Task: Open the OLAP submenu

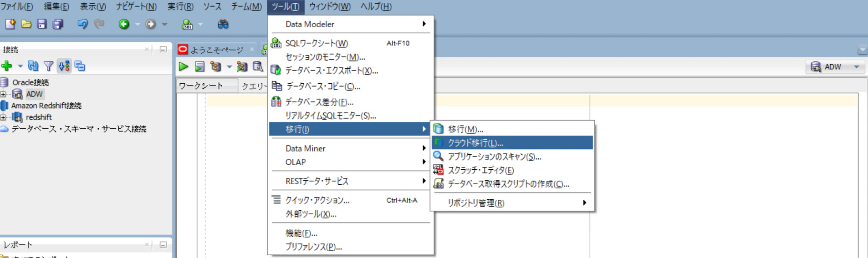Action: [x=351, y=162]
